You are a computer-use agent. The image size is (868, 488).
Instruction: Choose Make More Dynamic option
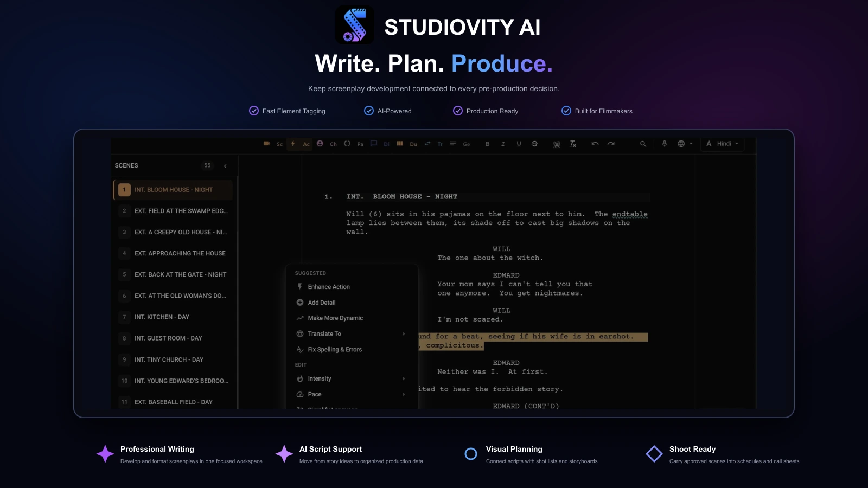click(351, 318)
